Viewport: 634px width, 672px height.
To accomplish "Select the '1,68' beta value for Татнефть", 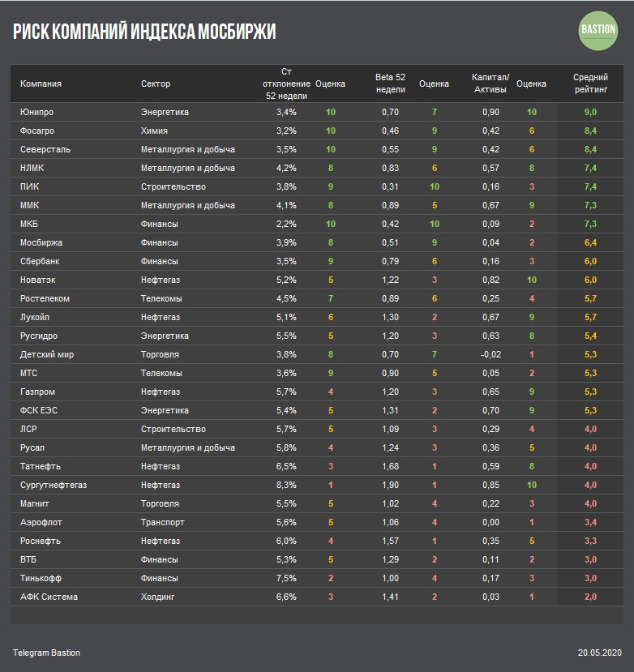I will [391, 466].
